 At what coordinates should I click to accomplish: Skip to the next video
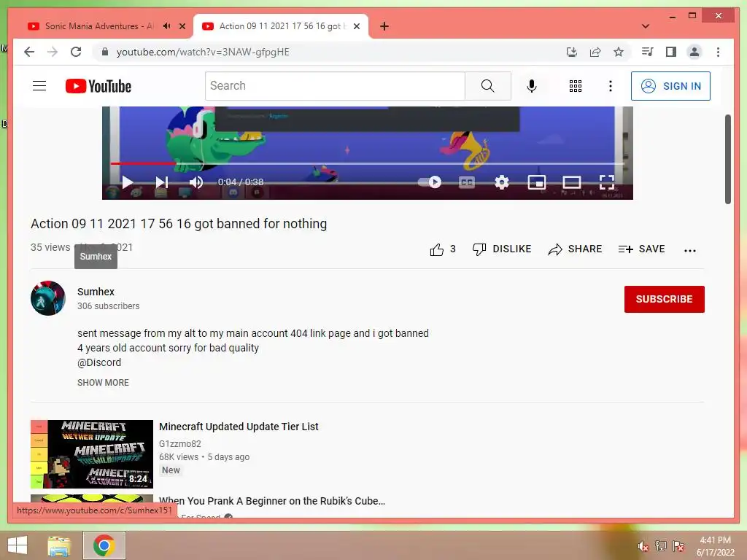pos(162,182)
